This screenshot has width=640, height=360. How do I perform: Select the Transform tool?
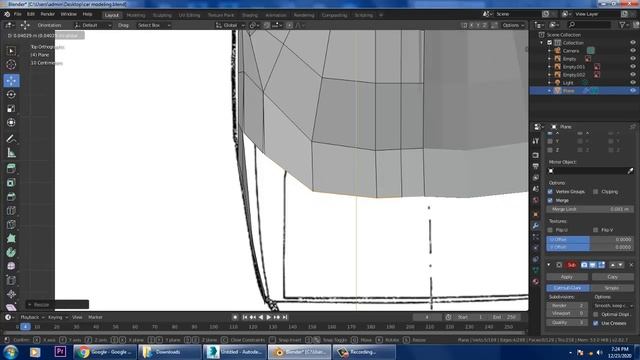(x=11, y=122)
